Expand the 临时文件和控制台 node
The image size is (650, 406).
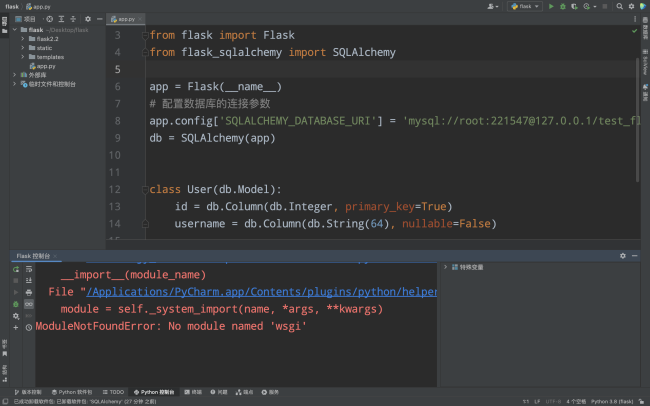[x=15, y=84]
